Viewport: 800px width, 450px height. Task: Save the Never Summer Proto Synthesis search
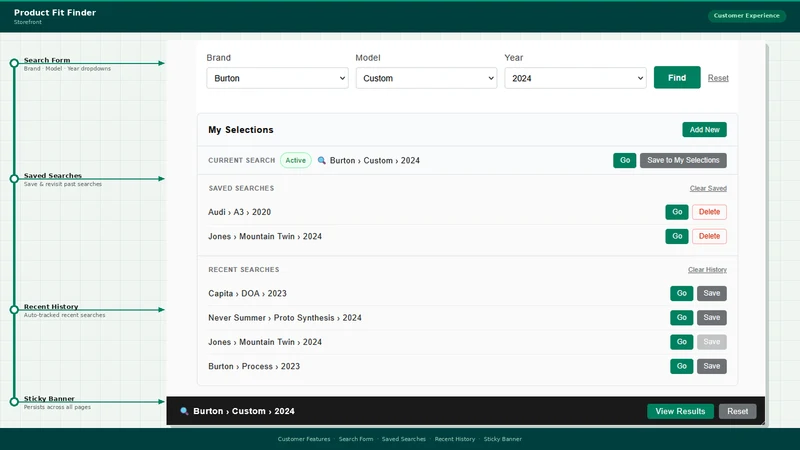(712, 317)
